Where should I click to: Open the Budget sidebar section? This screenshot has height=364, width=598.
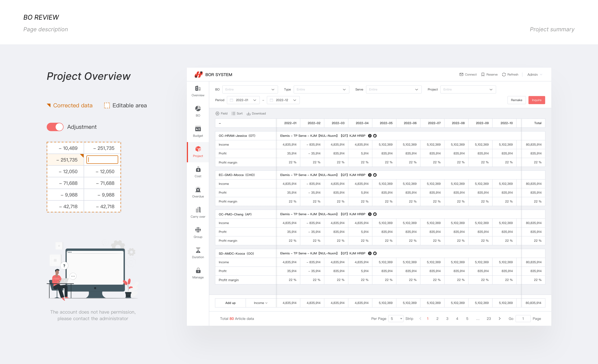[198, 132]
